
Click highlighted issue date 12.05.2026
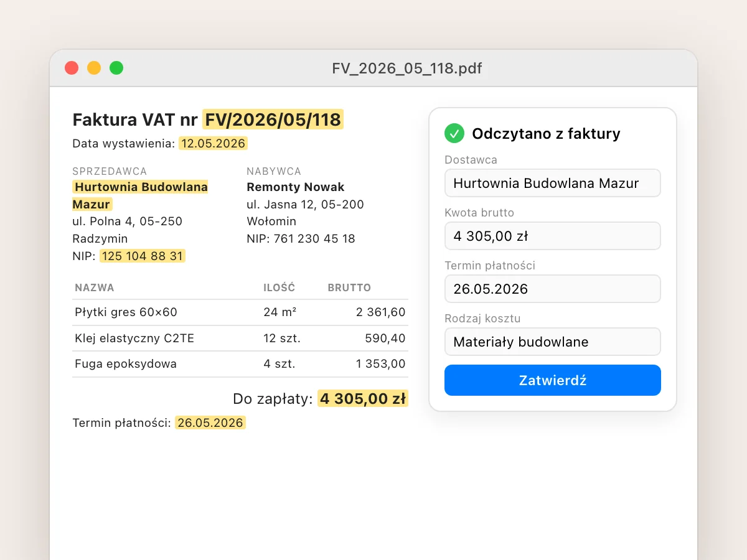click(x=214, y=144)
